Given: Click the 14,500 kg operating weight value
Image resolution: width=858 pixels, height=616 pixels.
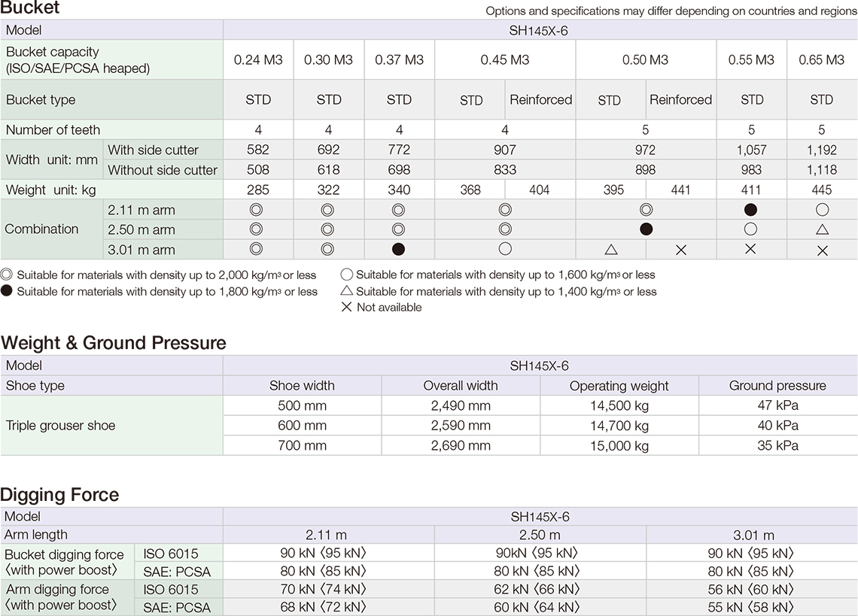Looking at the screenshot, I should pyautogui.click(x=619, y=405).
